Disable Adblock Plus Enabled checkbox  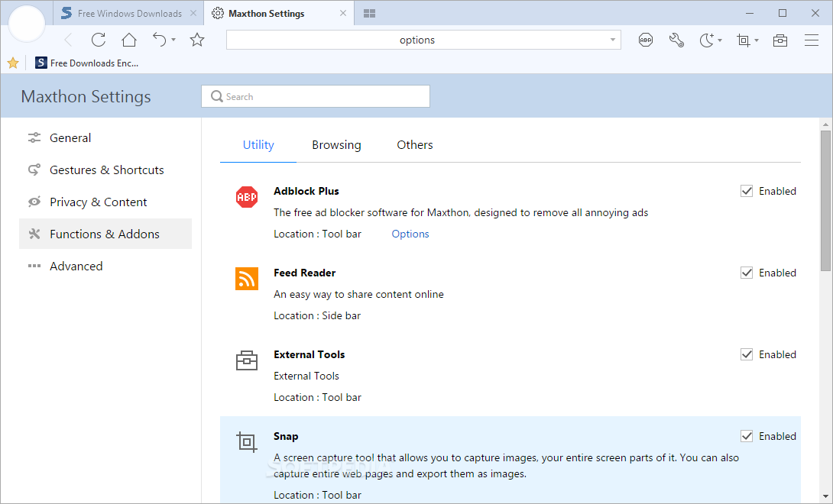[747, 191]
